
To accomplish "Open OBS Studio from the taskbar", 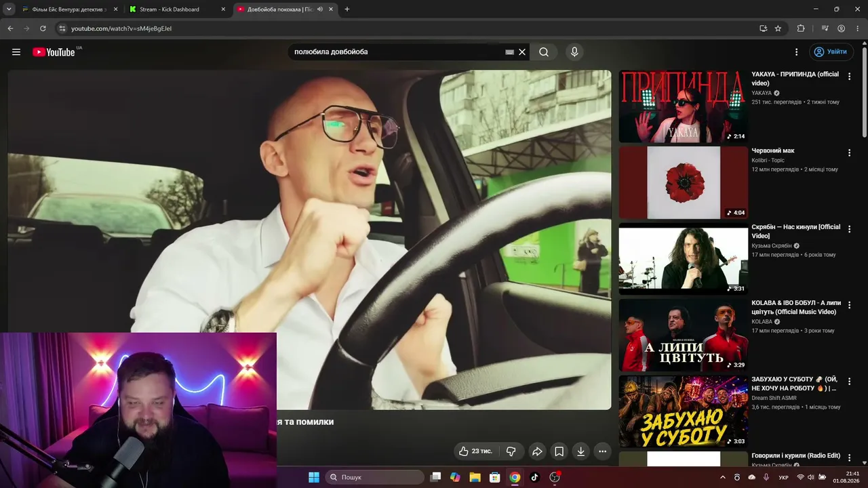I will click(x=555, y=477).
